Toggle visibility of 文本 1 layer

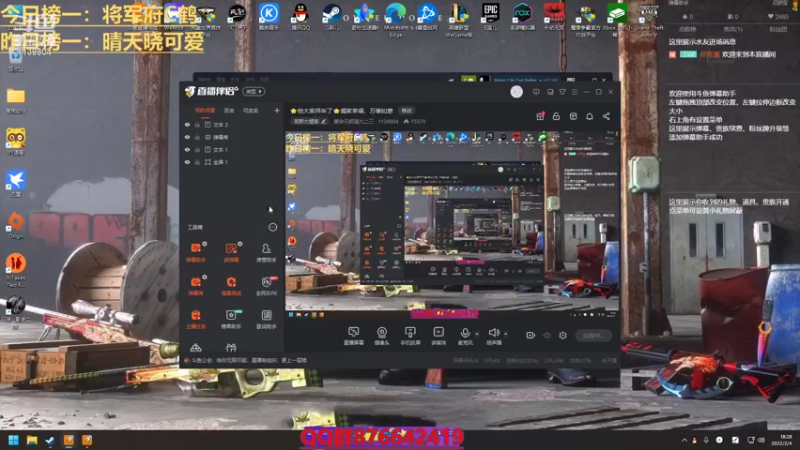187,149
